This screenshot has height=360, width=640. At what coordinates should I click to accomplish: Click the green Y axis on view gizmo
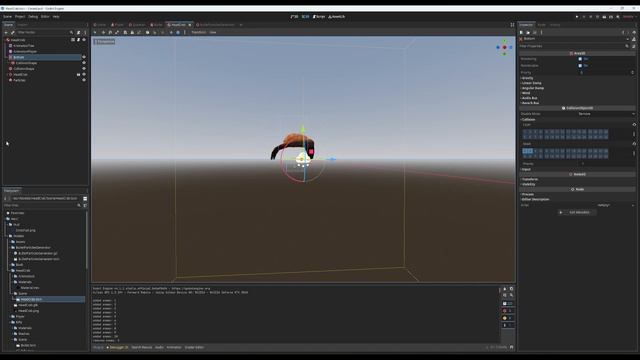point(504,41)
